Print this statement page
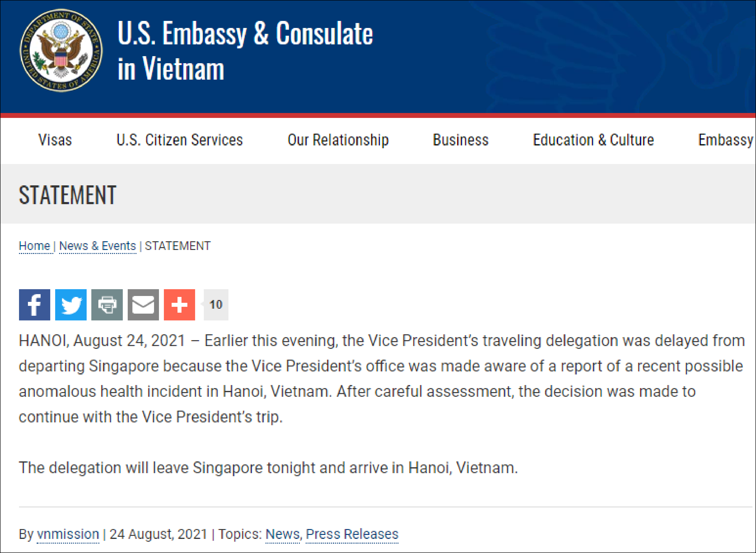Screen dimensions: 756x553 tap(107, 305)
